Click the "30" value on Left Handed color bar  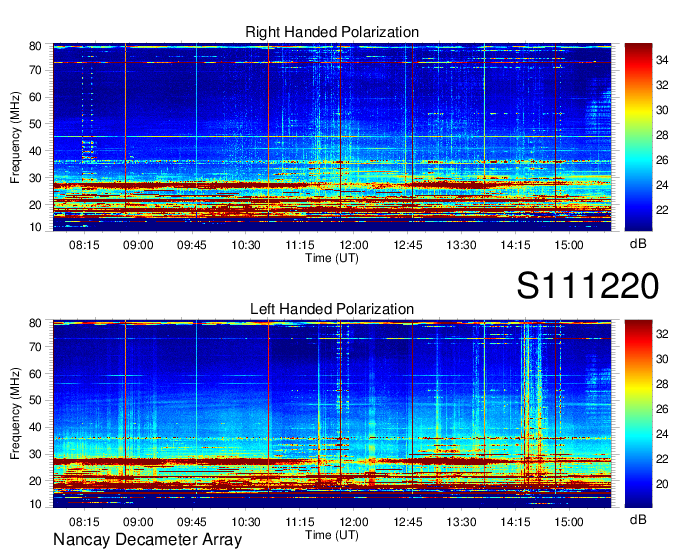click(662, 359)
